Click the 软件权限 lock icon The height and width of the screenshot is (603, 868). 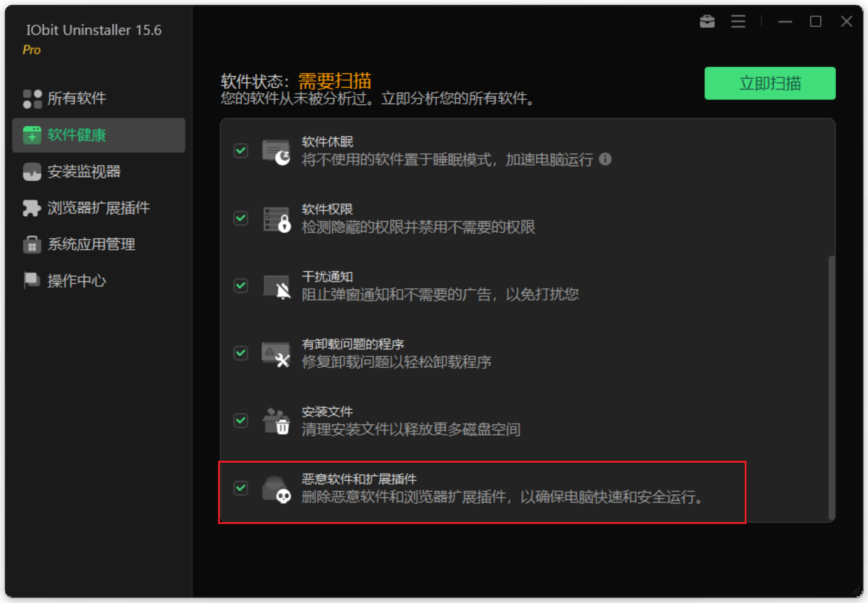276,219
